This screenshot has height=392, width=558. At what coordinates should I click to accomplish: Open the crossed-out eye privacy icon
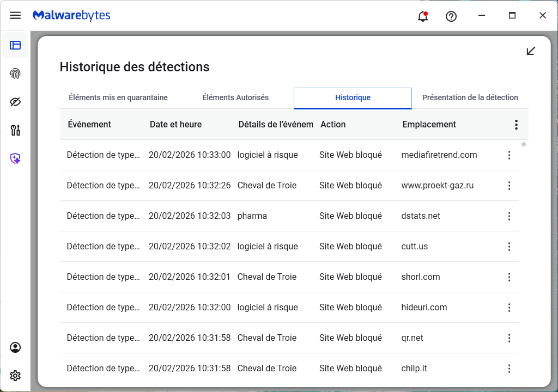click(15, 102)
